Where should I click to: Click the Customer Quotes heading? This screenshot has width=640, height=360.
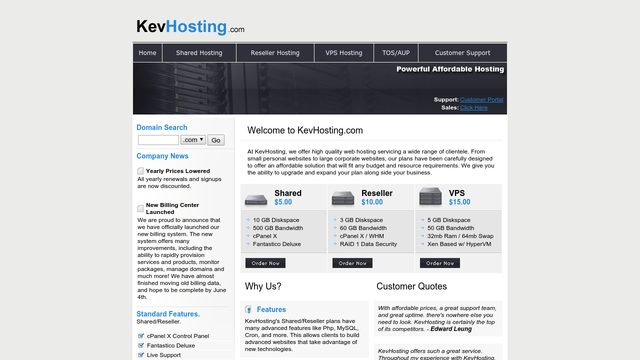pos(411,287)
